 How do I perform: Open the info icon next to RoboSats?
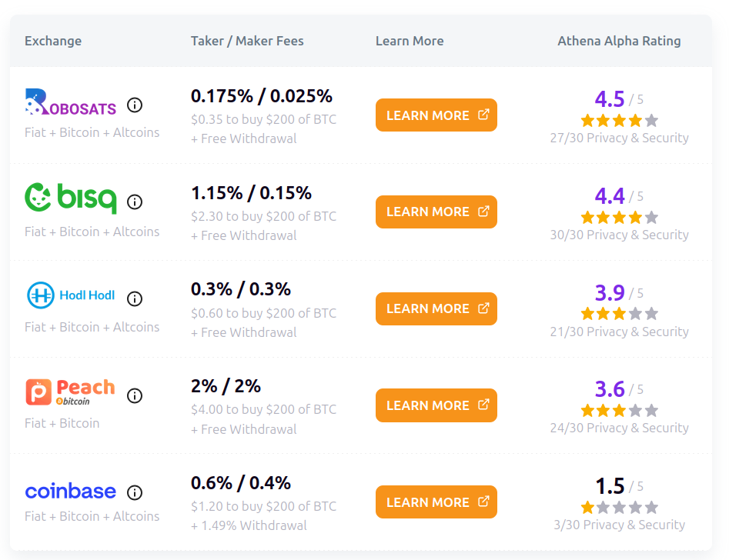[135, 105]
